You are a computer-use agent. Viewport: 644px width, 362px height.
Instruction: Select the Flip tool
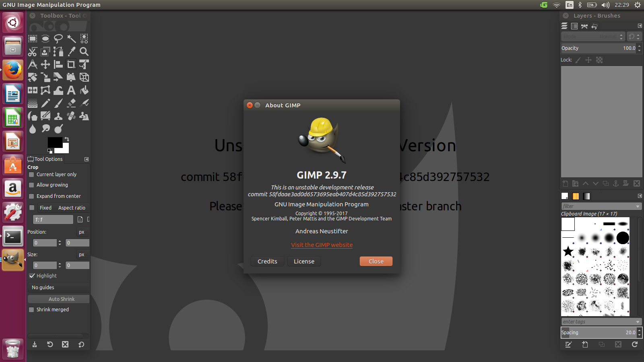33,90
